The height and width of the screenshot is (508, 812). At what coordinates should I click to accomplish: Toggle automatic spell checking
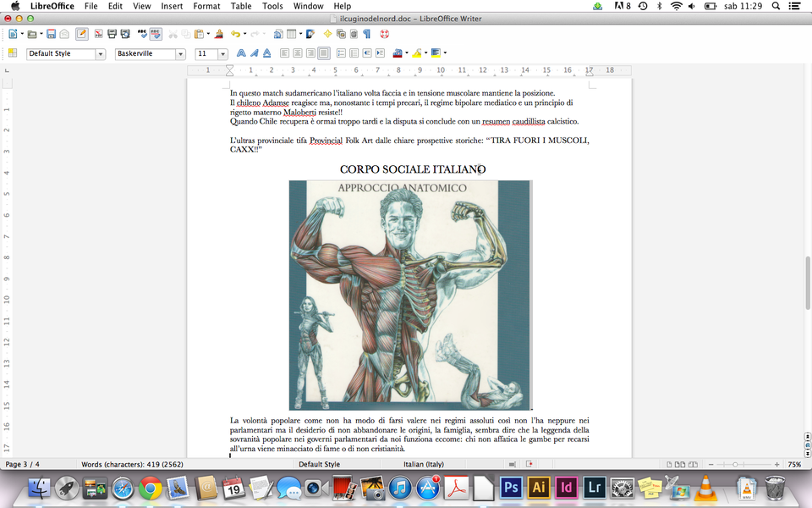click(x=156, y=34)
